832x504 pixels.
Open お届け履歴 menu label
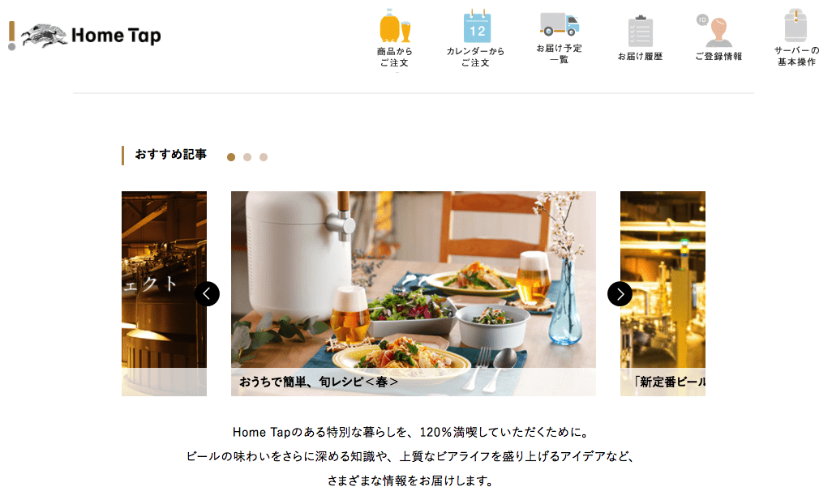click(641, 56)
